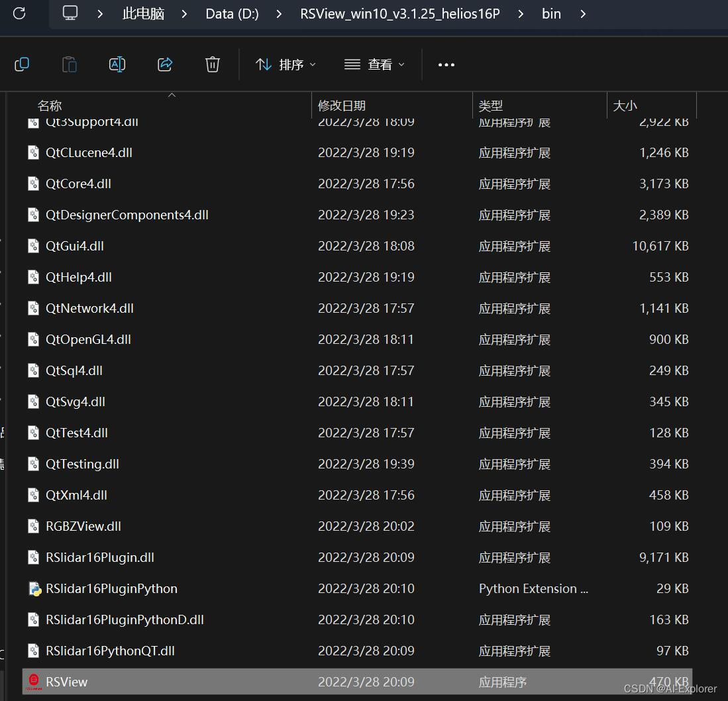Click the This PC monitor icon
This screenshot has height=701, width=728.
(70, 13)
